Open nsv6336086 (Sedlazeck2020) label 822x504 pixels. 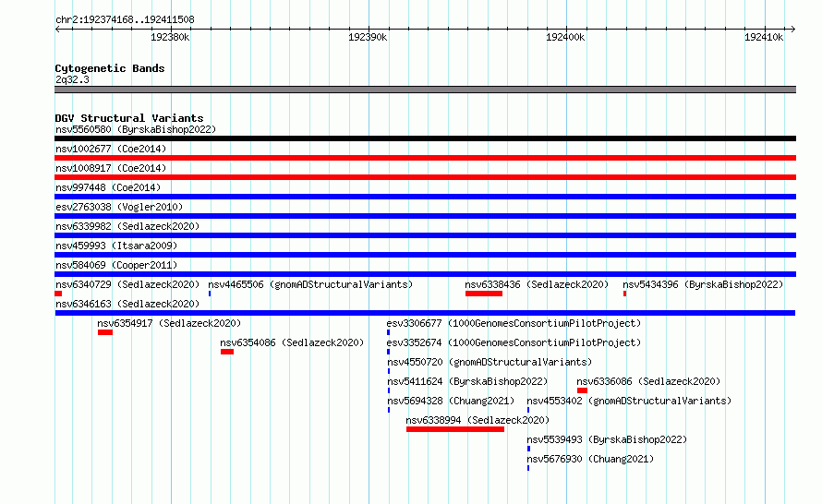pos(648,381)
